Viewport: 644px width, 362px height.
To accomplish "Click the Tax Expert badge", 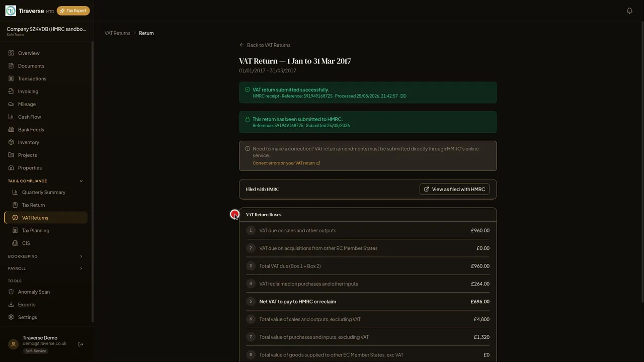I will [73, 11].
